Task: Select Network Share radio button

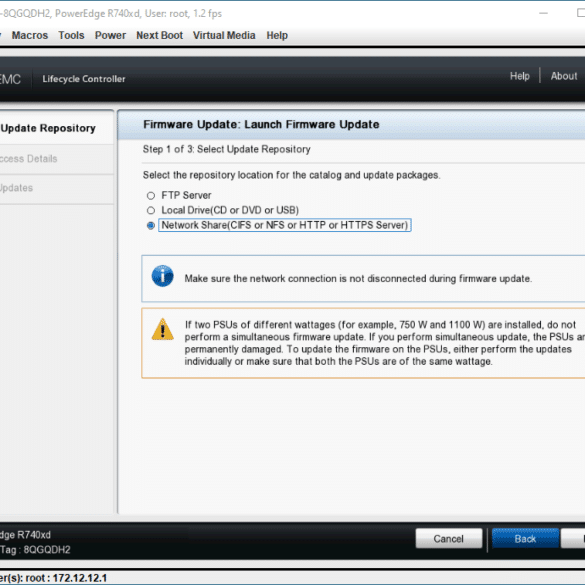Action: coord(151,226)
